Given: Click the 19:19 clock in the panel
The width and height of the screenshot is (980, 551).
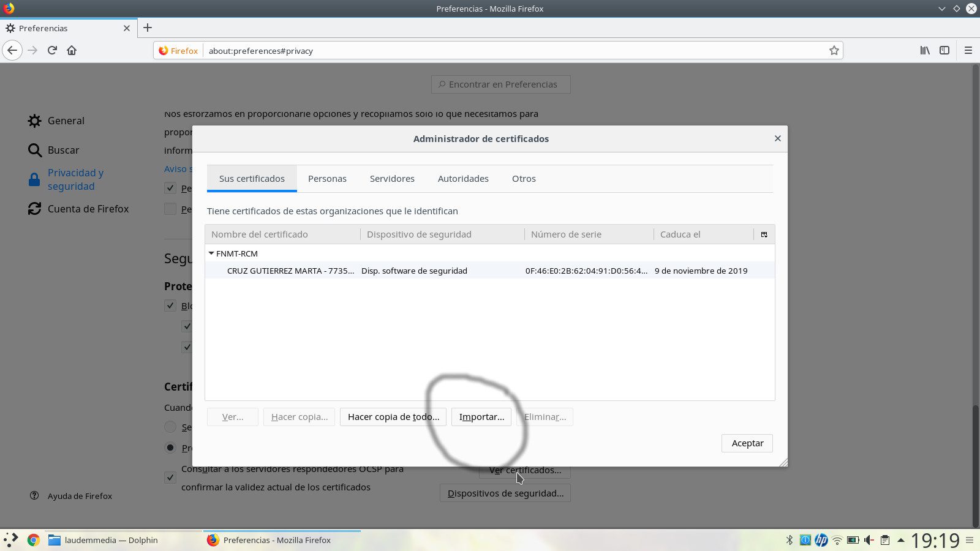Looking at the screenshot, I should click(935, 540).
